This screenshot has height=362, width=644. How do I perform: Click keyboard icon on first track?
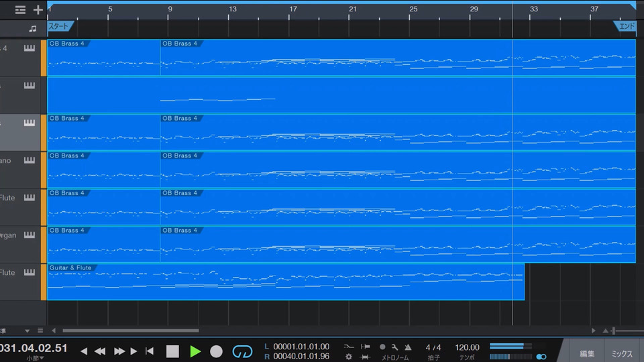pyautogui.click(x=29, y=48)
